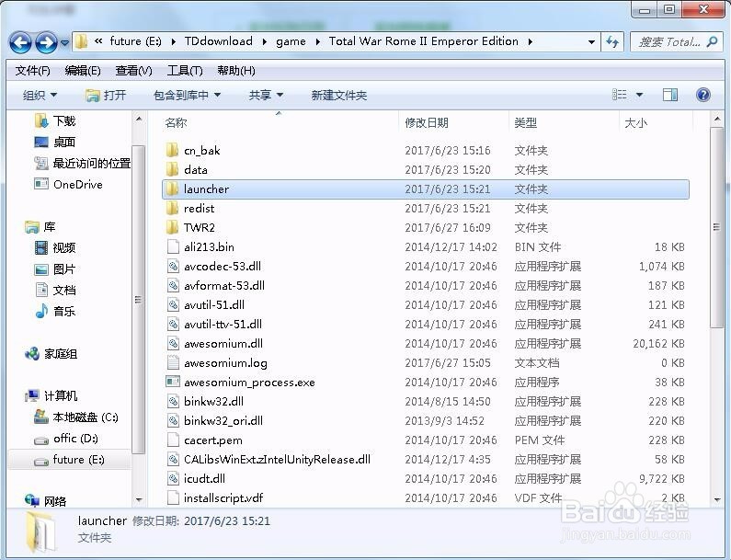Select the redist folder icon
The width and height of the screenshot is (731, 560).
click(x=173, y=208)
